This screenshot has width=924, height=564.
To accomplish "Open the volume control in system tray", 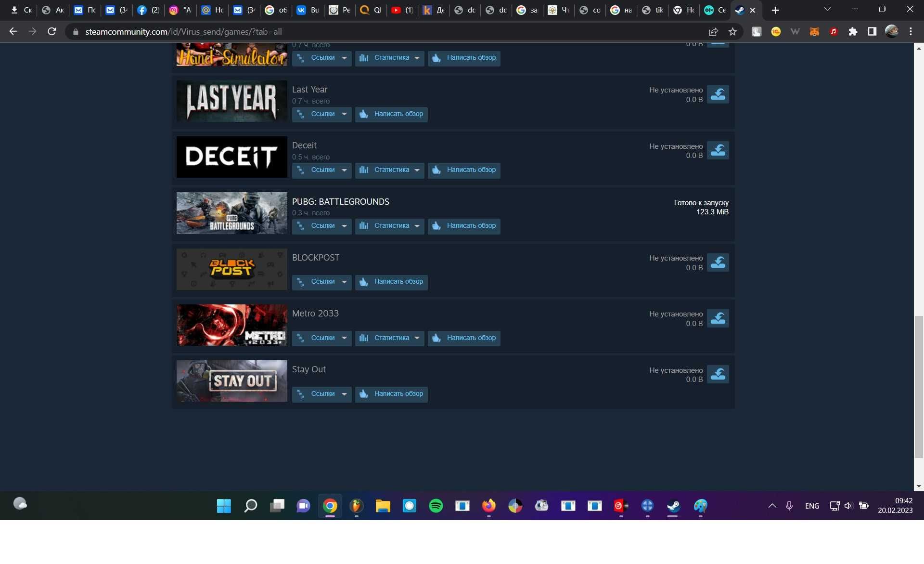I will click(x=848, y=506).
